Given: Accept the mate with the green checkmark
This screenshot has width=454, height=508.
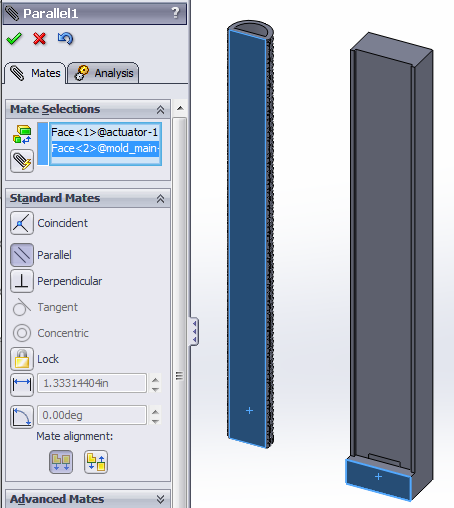Looking at the screenshot, I should tap(14, 39).
